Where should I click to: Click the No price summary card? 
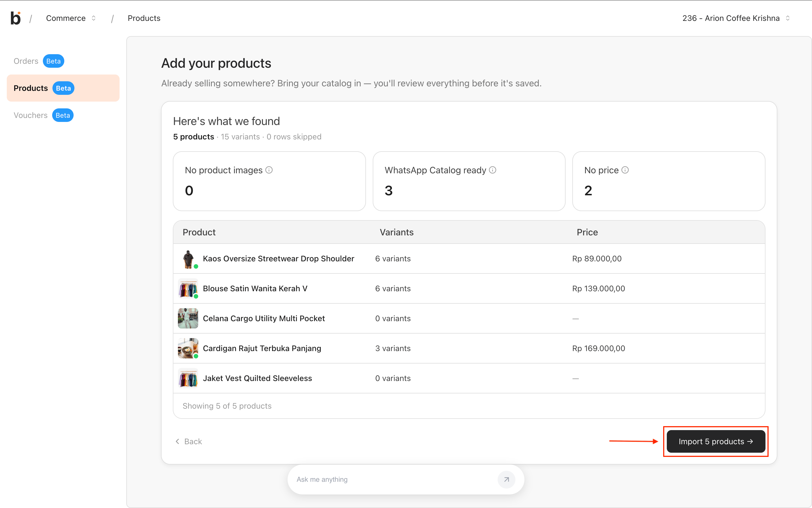(669, 181)
